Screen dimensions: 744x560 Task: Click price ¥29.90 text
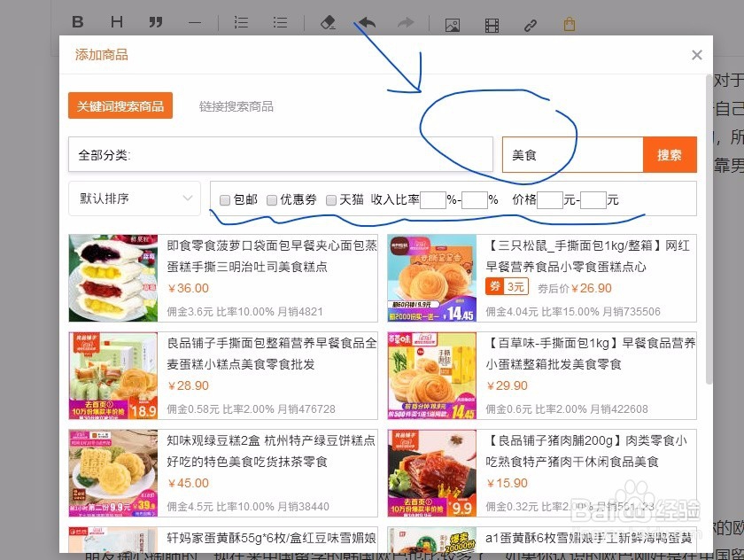click(507, 385)
